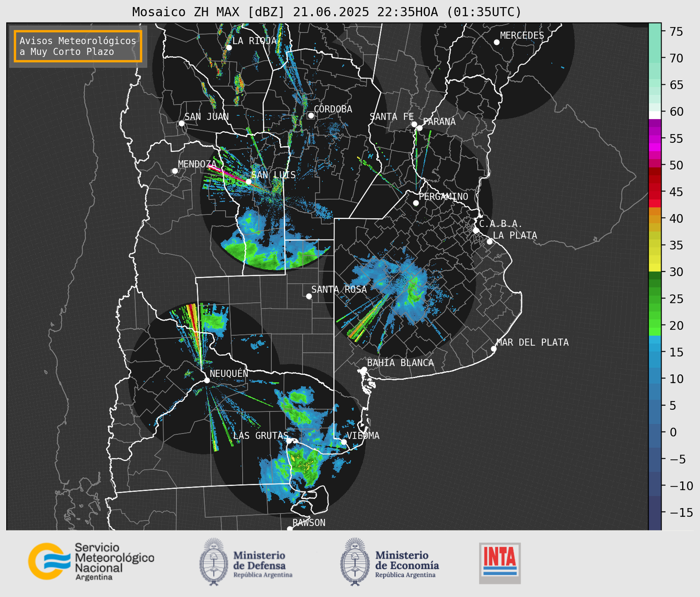This screenshot has width=700, height=597.
Task: Click the magenta radar beam near Mendoza
Action: [x=226, y=173]
